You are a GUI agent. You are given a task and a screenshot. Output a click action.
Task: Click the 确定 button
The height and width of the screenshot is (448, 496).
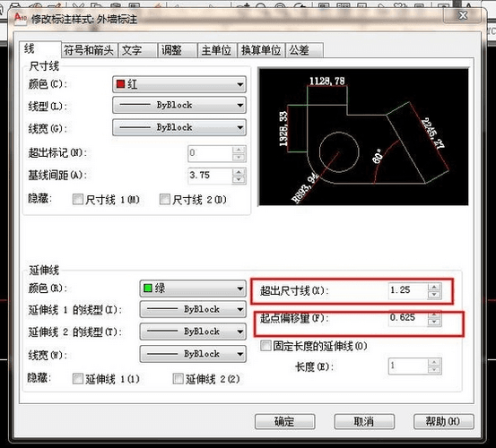(x=284, y=421)
